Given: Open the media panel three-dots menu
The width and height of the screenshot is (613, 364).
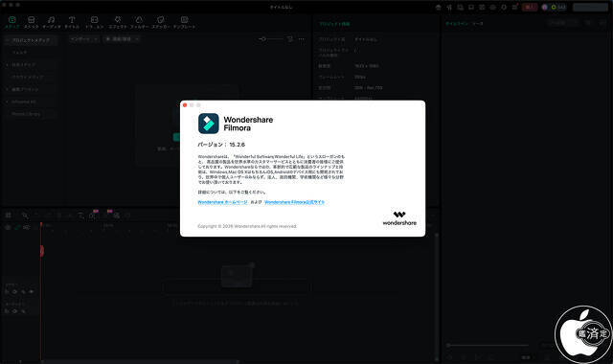Looking at the screenshot, I should click(x=301, y=39).
